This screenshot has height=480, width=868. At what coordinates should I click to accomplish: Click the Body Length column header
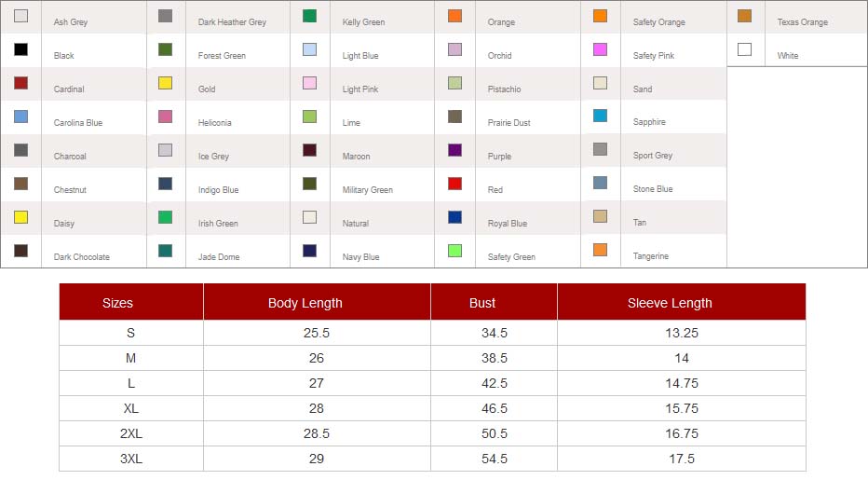pos(305,303)
